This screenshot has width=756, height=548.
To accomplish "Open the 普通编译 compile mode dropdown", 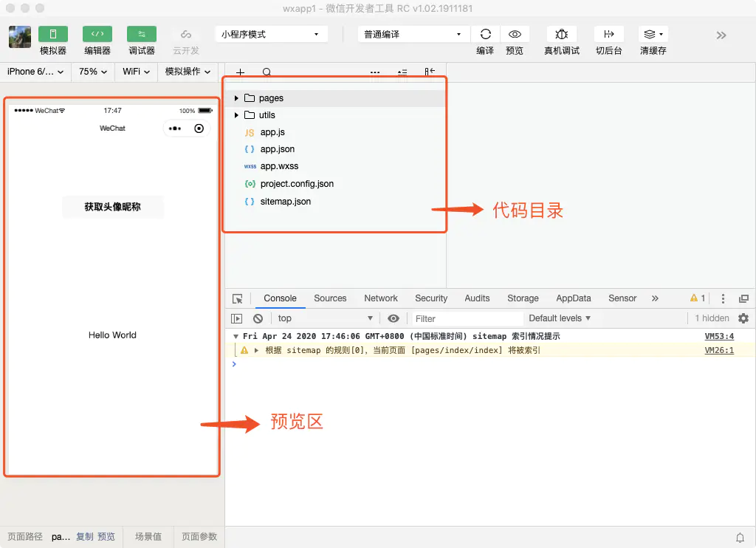I will tap(413, 34).
